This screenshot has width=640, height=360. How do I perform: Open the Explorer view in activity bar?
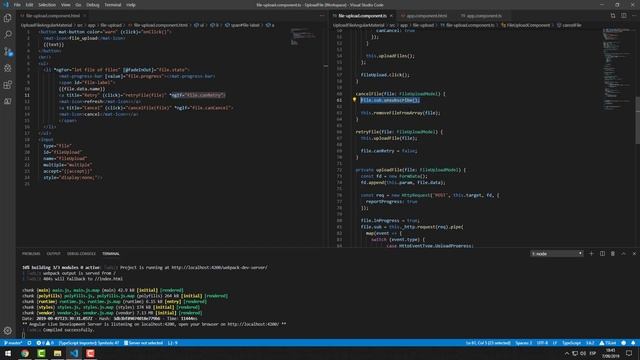coord(8,18)
